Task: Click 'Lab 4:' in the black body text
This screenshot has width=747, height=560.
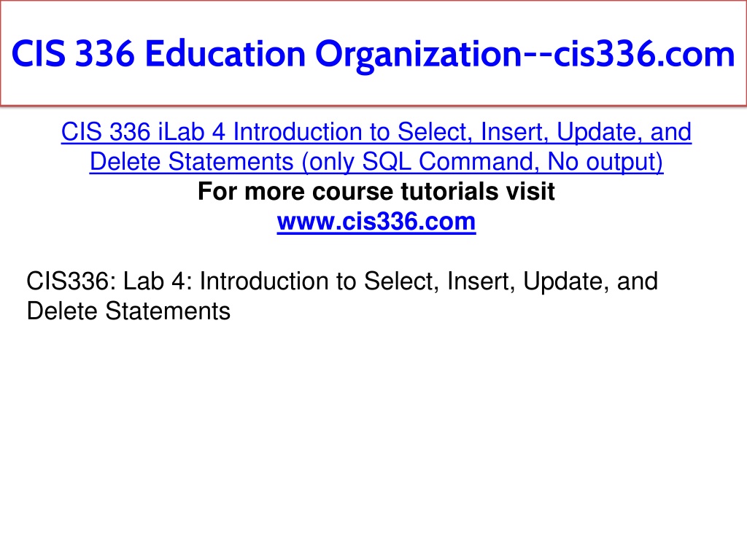Action: tap(158, 281)
